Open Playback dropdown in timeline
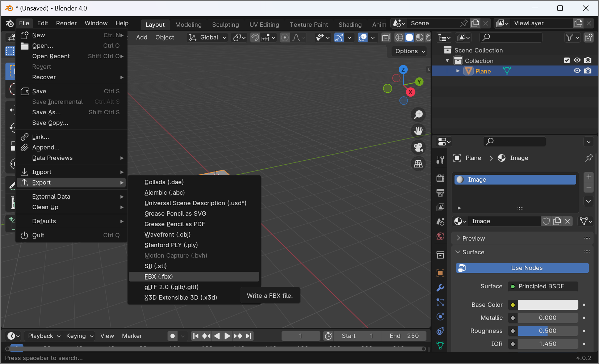Viewport: 599px width, 364px height. click(44, 336)
